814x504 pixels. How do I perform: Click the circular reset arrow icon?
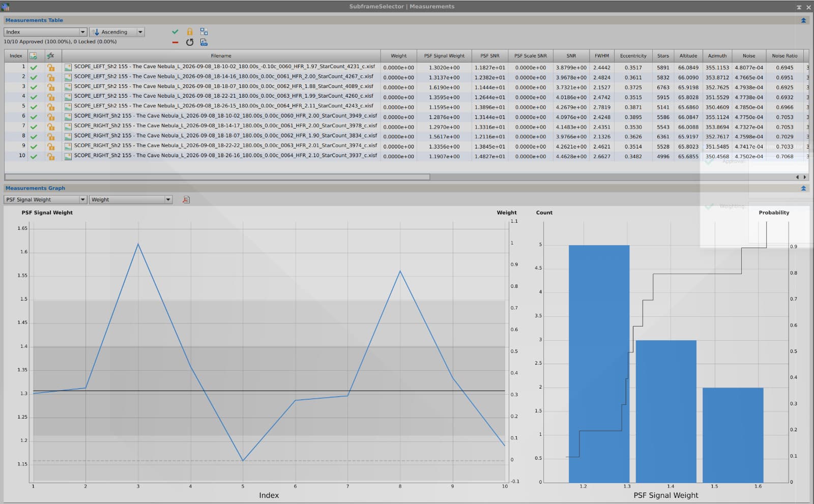190,42
